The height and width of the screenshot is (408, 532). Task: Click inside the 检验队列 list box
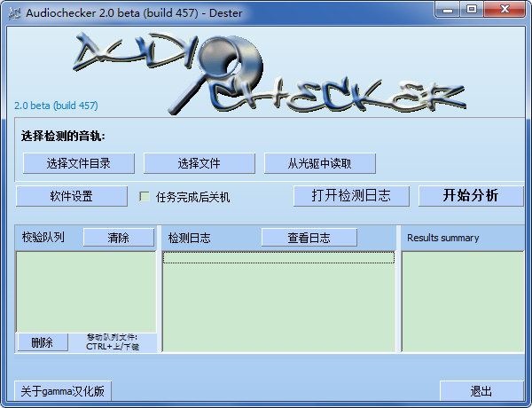86,292
